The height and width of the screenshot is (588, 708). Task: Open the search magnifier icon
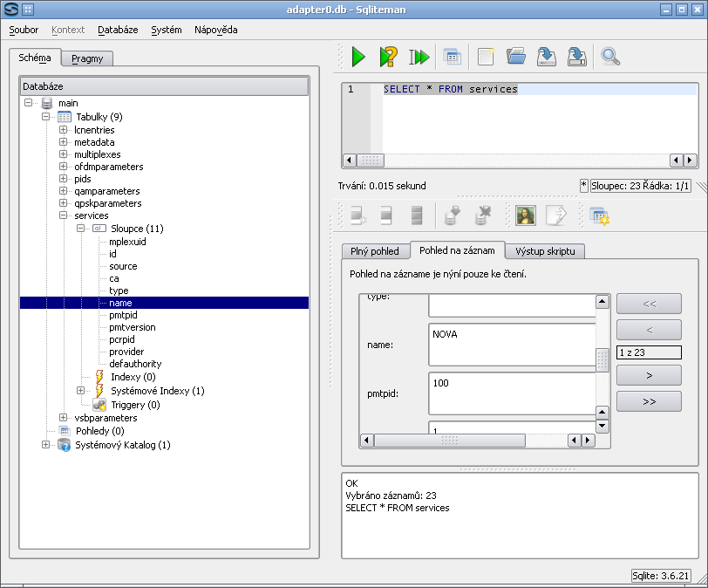click(x=610, y=57)
